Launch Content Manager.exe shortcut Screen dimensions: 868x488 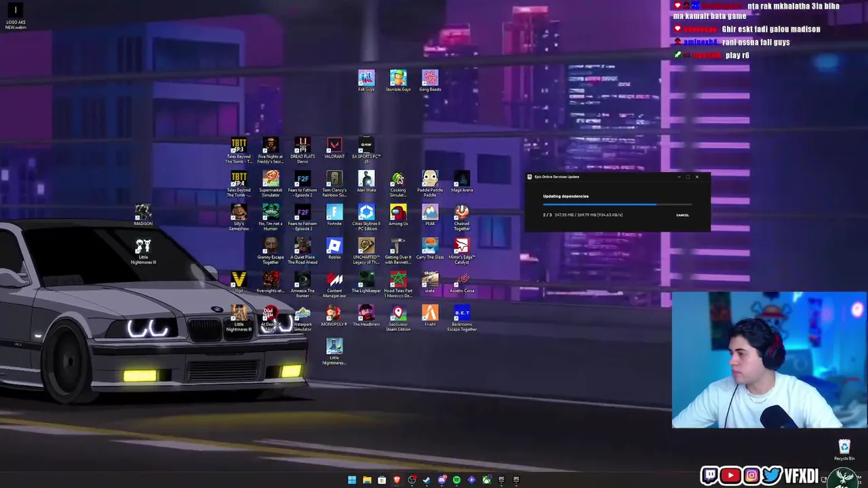(334, 285)
